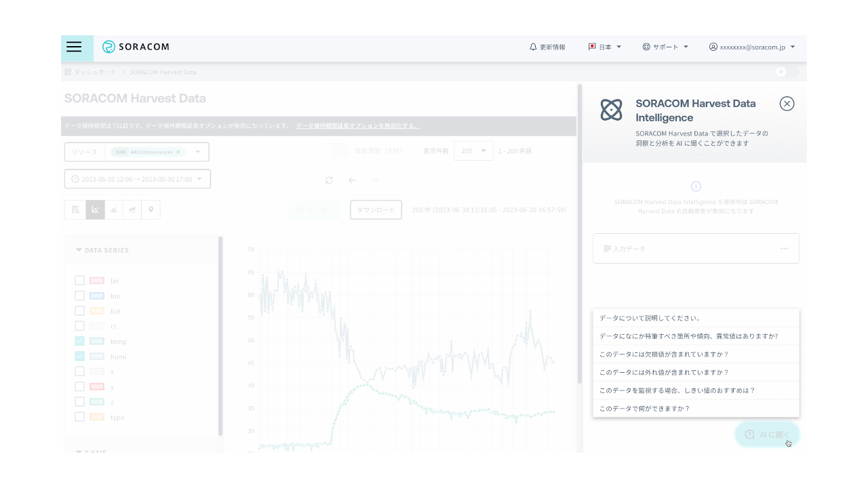This screenshot has height=488, width=868.
Task: Expand the リソース resource selector arrow
Action: [x=198, y=152]
